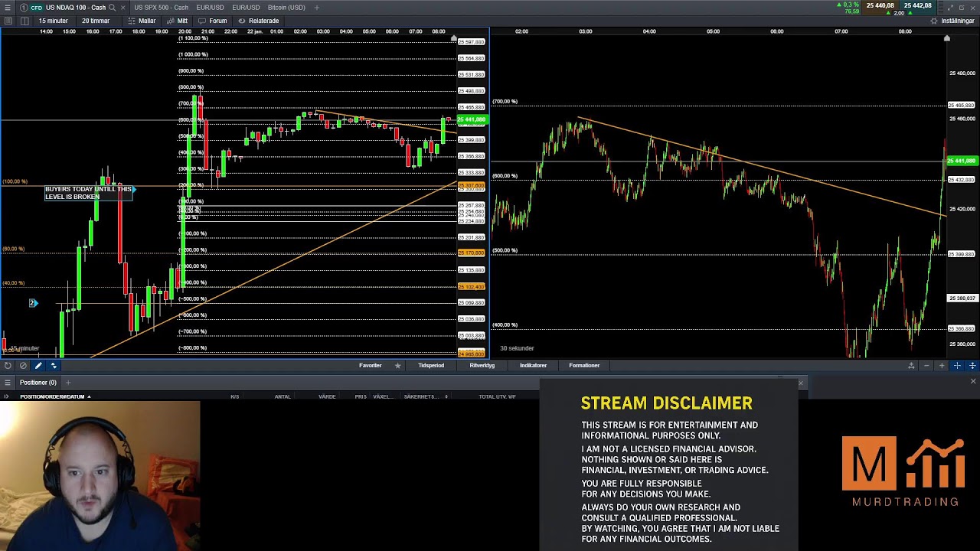Screen dimensions: 980x551
Task: Add new panel tab beside Positioner
Action: tap(67, 383)
